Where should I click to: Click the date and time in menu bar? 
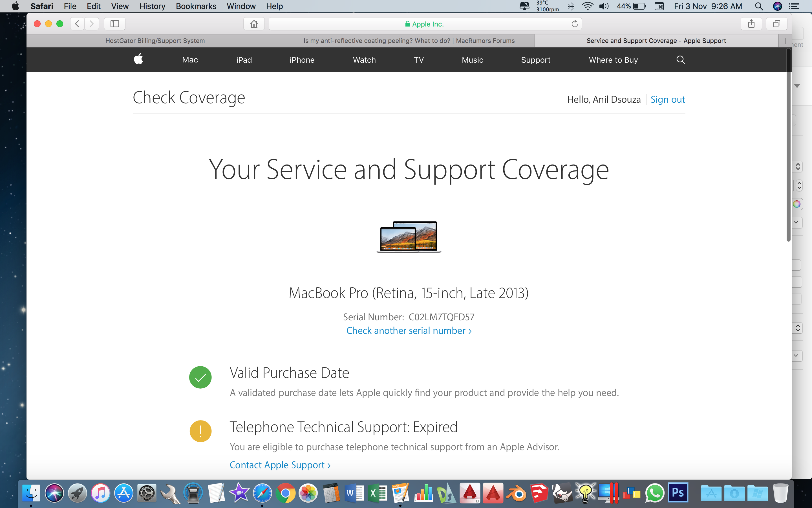click(708, 6)
